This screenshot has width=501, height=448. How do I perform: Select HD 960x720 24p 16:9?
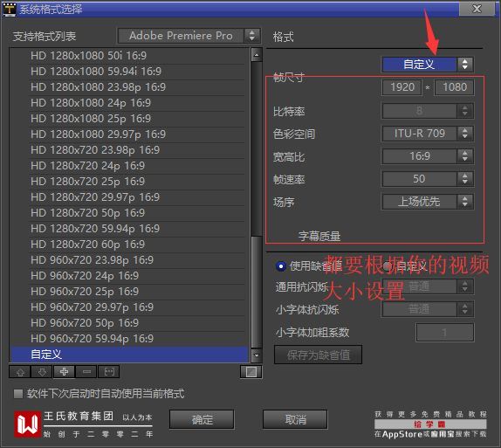pyautogui.click(x=129, y=276)
